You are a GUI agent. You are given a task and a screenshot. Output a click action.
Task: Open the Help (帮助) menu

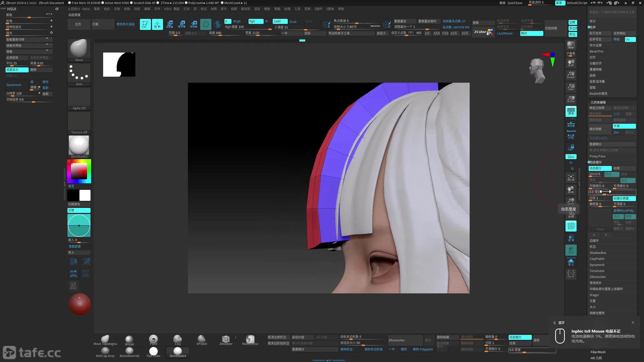pyautogui.click(x=341, y=9)
